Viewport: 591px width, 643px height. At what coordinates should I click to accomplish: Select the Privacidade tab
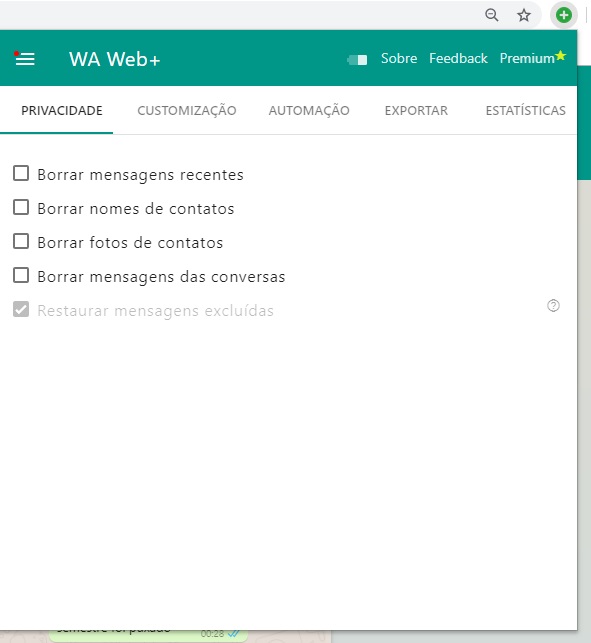62,110
